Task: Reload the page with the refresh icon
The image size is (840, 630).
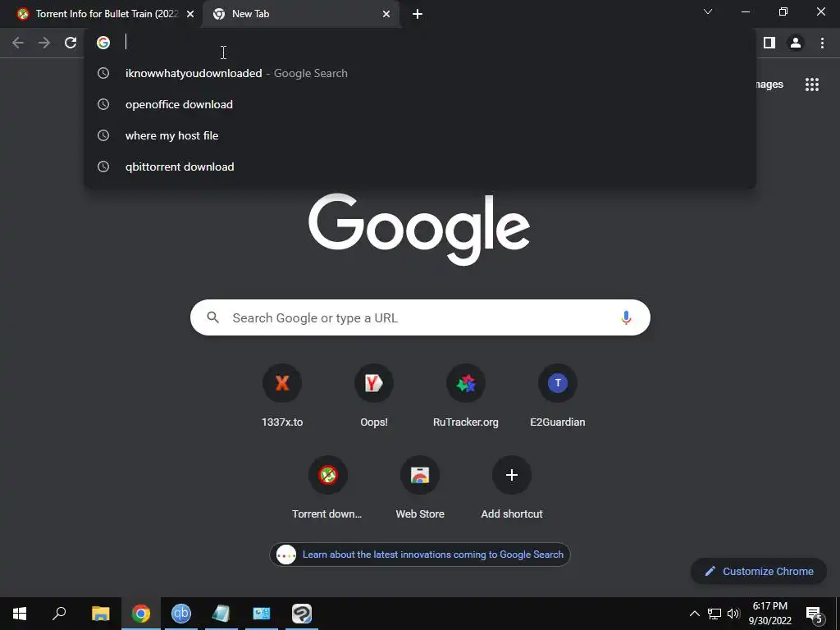Action: click(71, 43)
